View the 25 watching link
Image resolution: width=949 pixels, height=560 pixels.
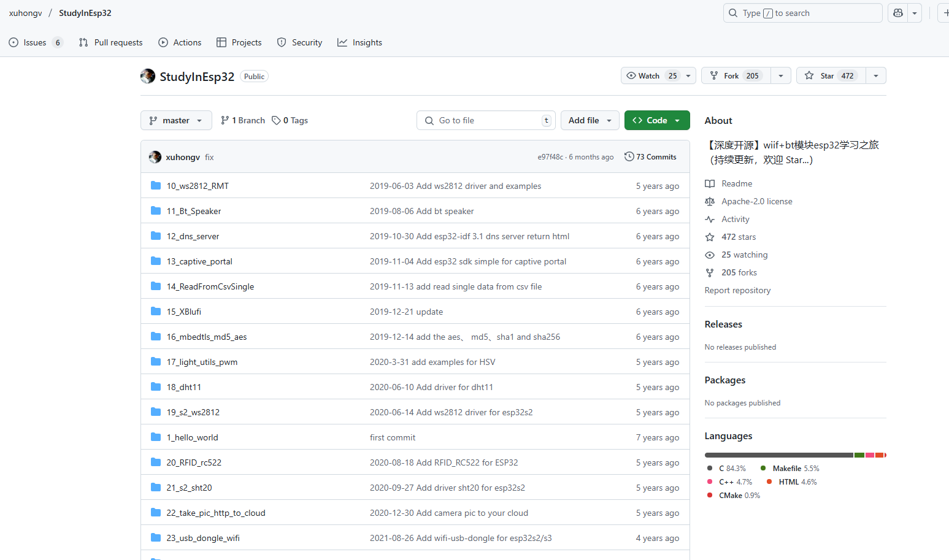click(x=737, y=255)
